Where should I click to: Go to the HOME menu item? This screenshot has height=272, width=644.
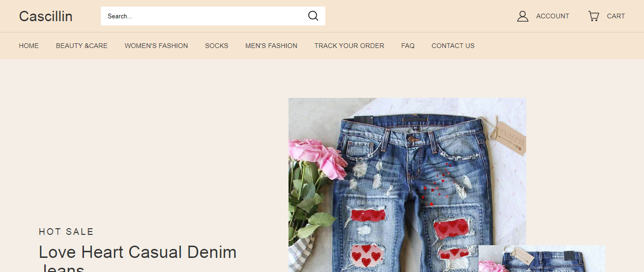point(29,46)
